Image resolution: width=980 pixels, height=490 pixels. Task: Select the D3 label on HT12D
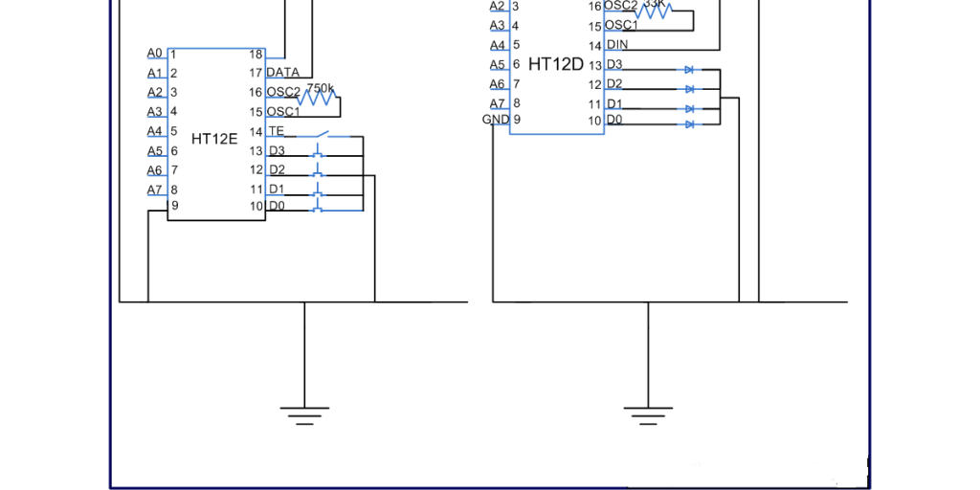click(x=614, y=64)
